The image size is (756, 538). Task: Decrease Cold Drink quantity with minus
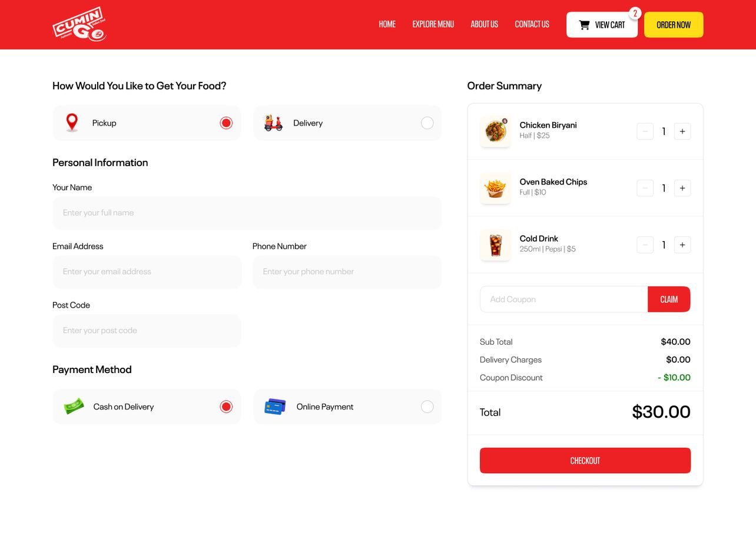645,245
